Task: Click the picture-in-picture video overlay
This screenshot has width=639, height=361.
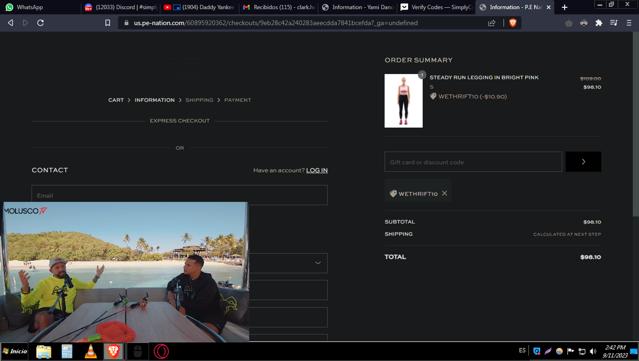Action: click(126, 272)
